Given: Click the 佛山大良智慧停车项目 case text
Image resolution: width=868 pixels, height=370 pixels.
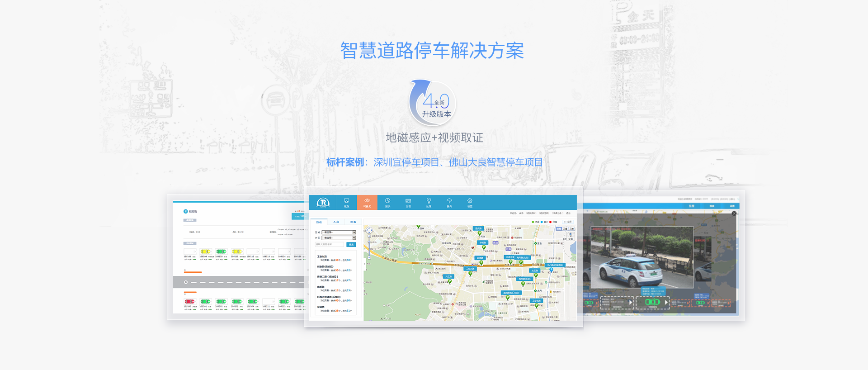Looking at the screenshot, I should click(496, 162).
